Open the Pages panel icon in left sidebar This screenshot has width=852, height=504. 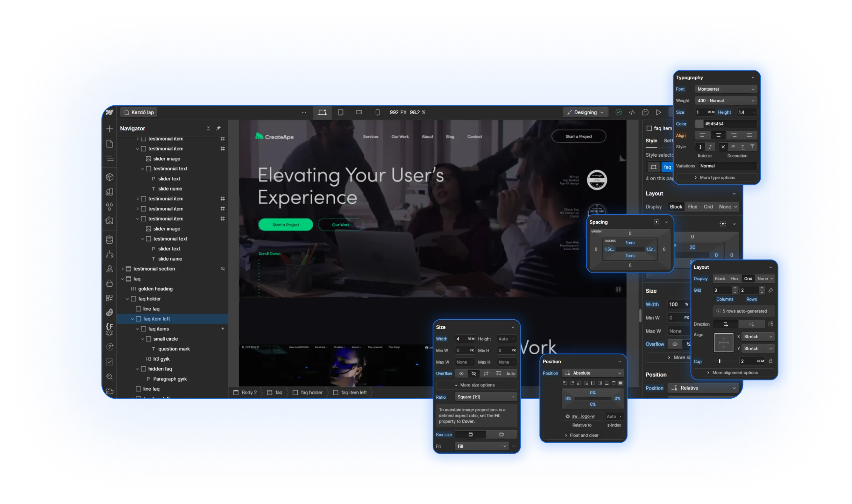point(109,144)
